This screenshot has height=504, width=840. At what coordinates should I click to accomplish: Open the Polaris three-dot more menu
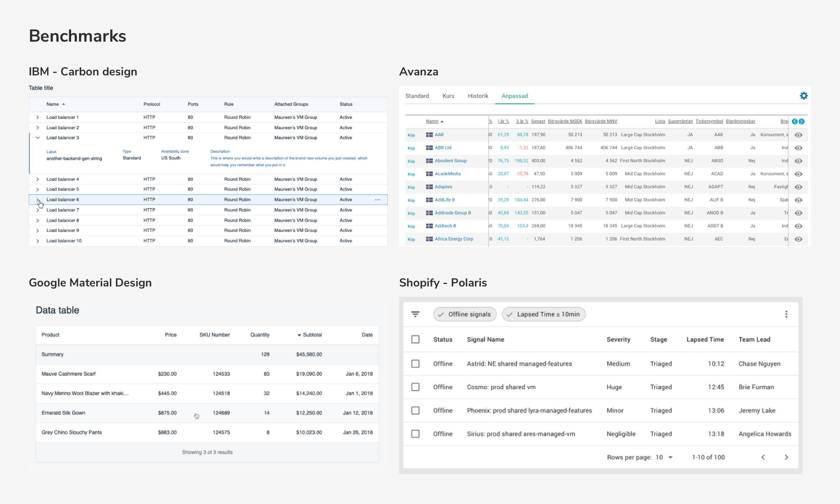point(786,314)
